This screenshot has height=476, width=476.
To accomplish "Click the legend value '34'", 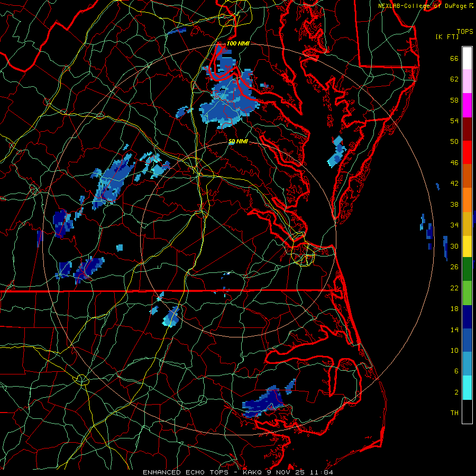I will click(454, 225).
